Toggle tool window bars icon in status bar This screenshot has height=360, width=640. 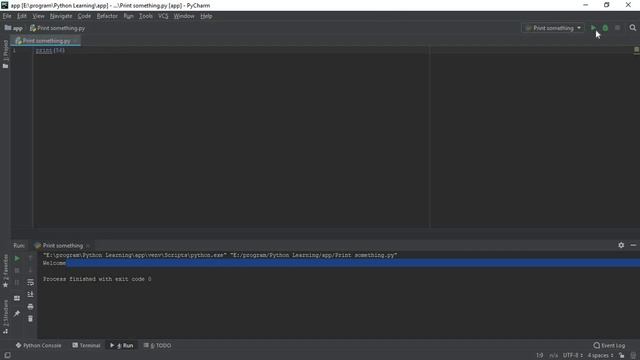click(x=7, y=356)
